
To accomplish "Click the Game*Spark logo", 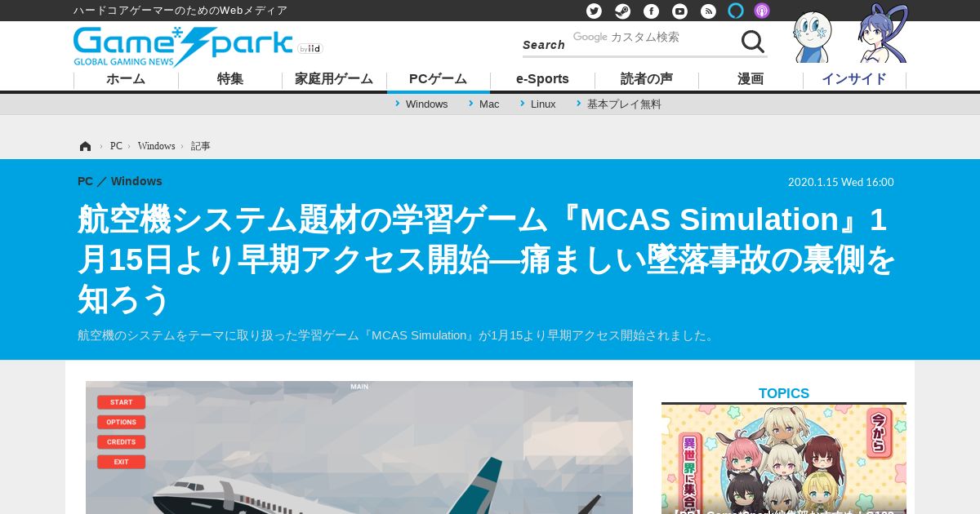I will pos(183,47).
